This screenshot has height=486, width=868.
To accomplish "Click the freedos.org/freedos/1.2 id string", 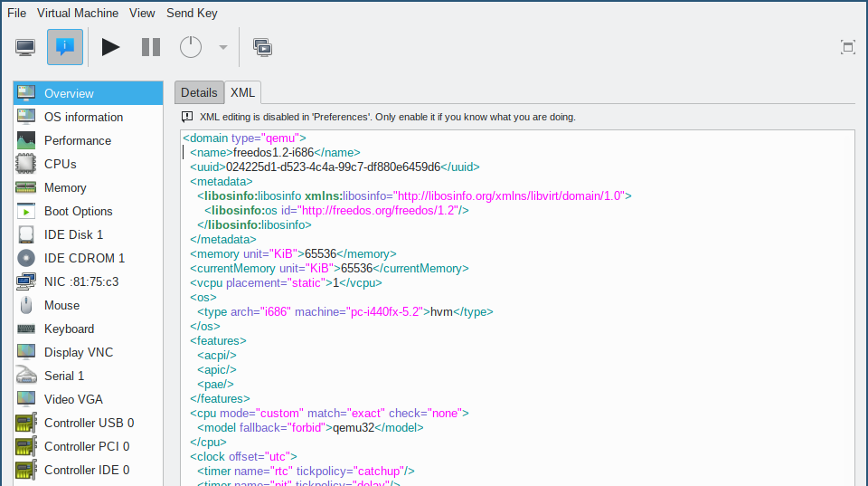I will pos(378,210).
